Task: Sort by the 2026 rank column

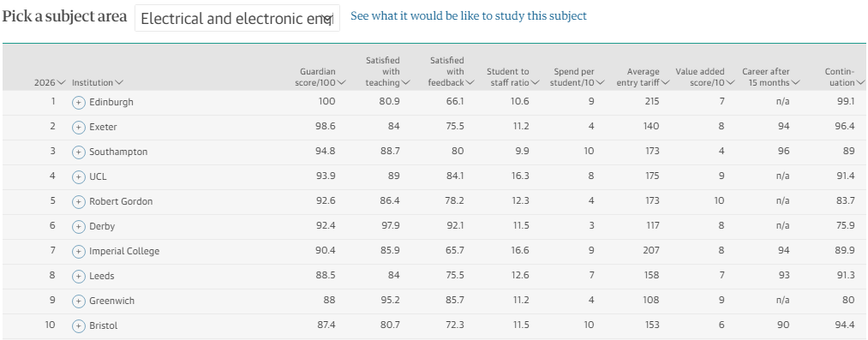Action: pos(50,82)
